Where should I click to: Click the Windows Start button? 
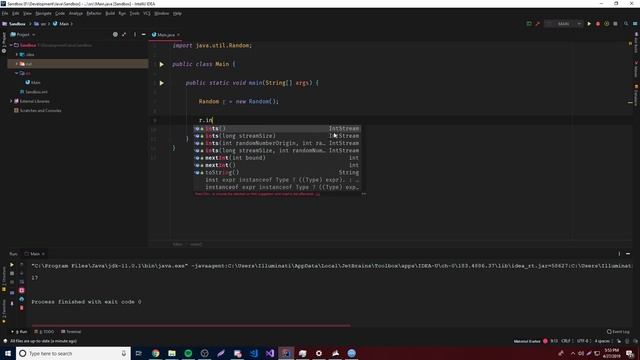[8, 353]
